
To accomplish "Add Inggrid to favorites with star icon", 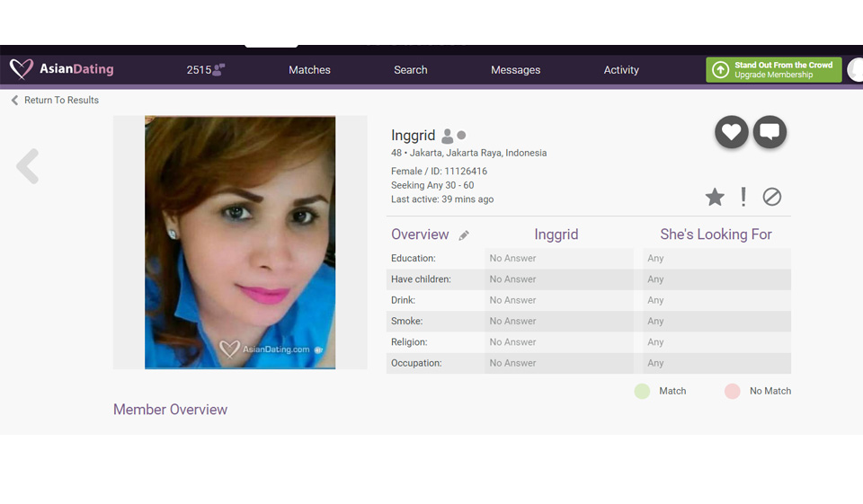I will (x=715, y=197).
